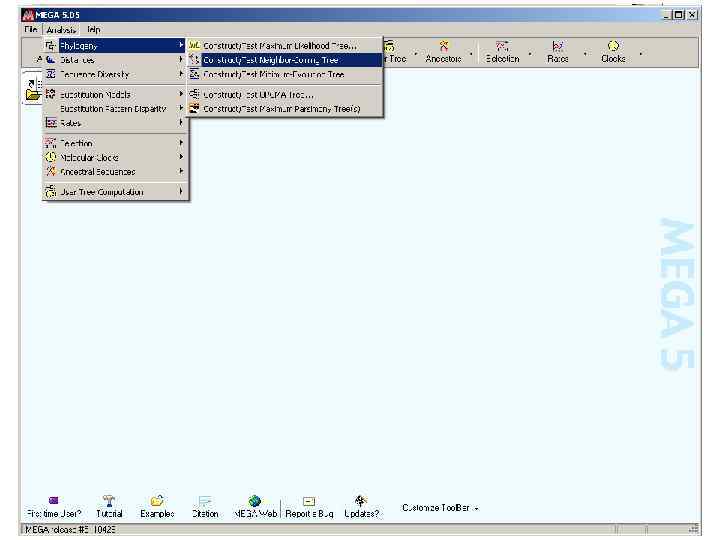720x540 pixels.
Task: Expand Selection submenu arrow
Action: 181,143
